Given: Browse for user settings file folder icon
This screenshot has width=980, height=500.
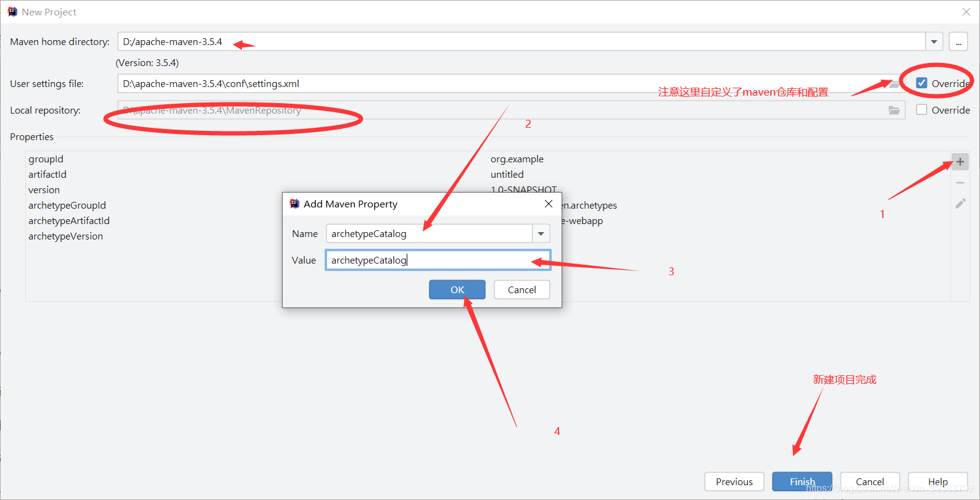Looking at the screenshot, I should click(x=894, y=84).
